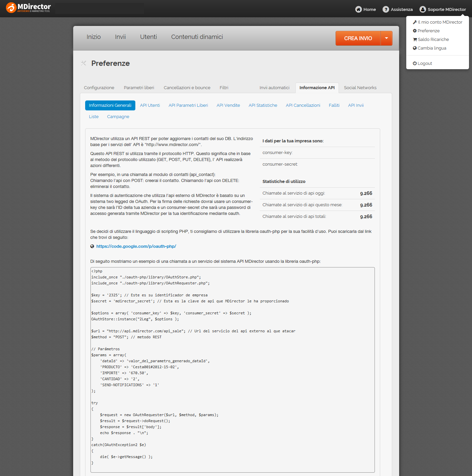Click the CREA INVIO button
This screenshot has height=476, width=472.
coord(358,38)
